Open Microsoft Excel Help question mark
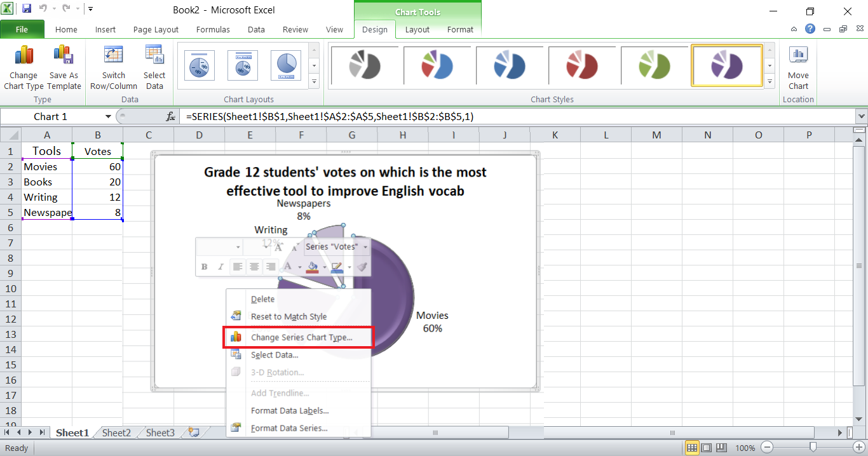Screen dimensions: 868x456 coord(810,29)
